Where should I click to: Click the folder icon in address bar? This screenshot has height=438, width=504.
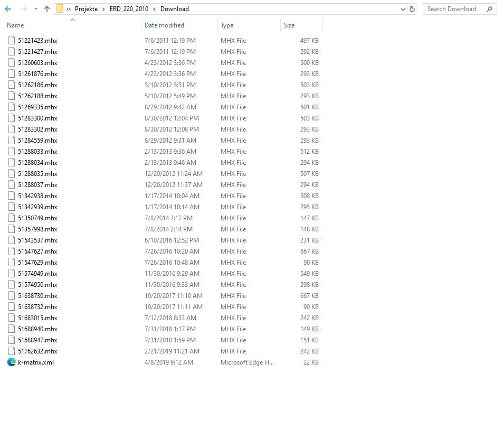60,9
